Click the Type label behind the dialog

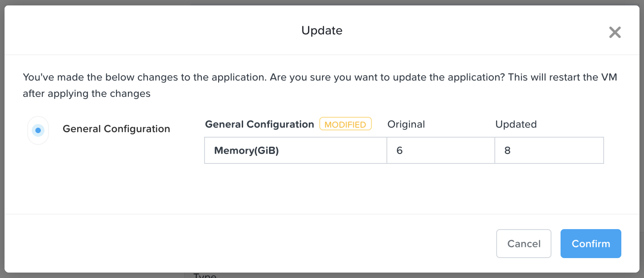(x=205, y=275)
